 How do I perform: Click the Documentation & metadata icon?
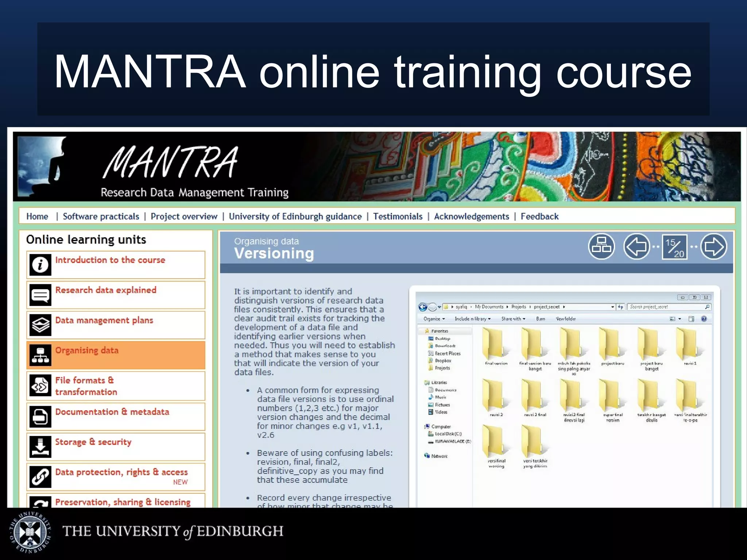pos(40,416)
